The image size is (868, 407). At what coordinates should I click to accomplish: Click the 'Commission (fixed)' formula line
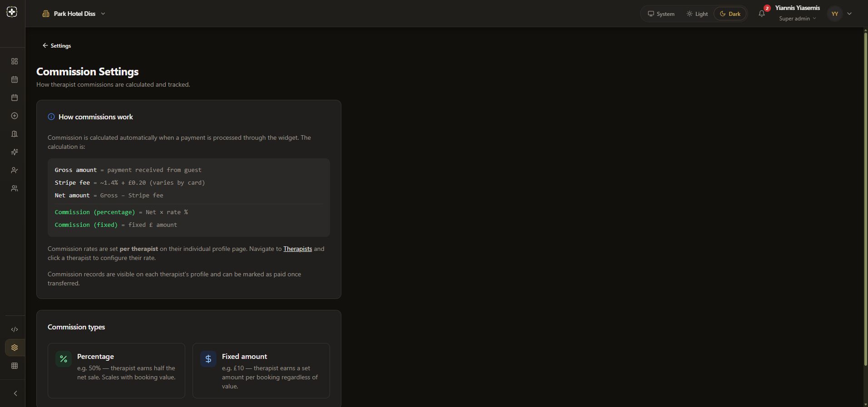pyautogui.click(x=116, y=225)
